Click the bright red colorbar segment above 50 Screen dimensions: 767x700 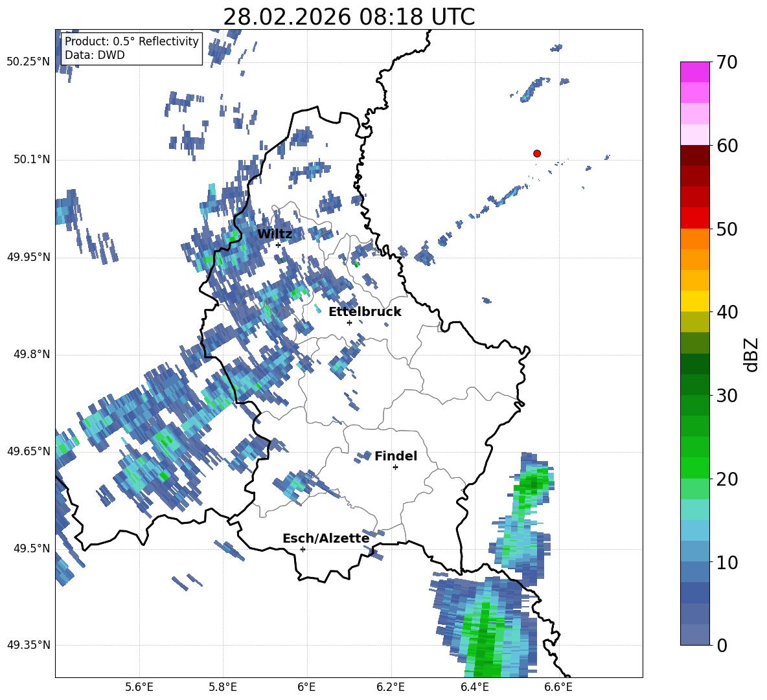click(x=694, y=218)
